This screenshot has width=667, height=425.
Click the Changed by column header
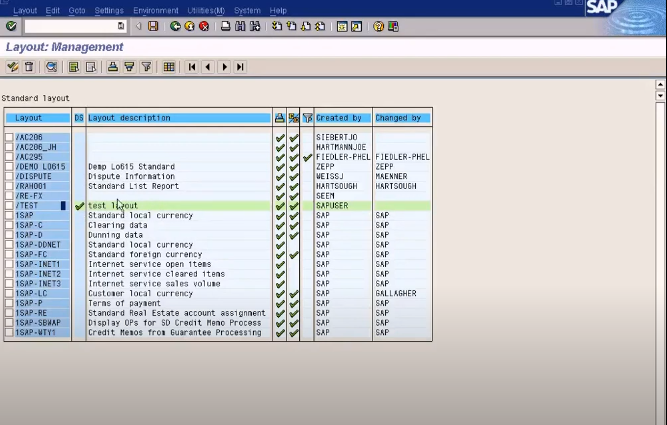coord(402,118)
